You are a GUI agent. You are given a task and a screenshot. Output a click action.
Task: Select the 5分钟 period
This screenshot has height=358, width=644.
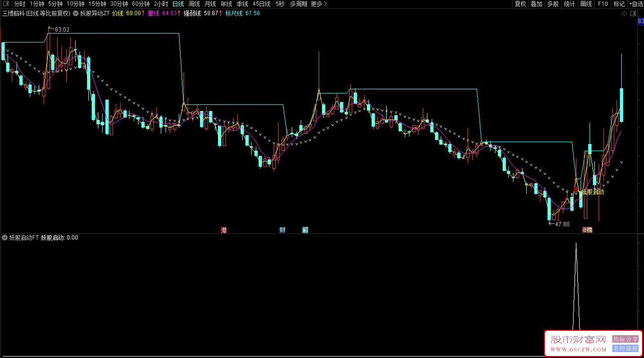(55, 4)
